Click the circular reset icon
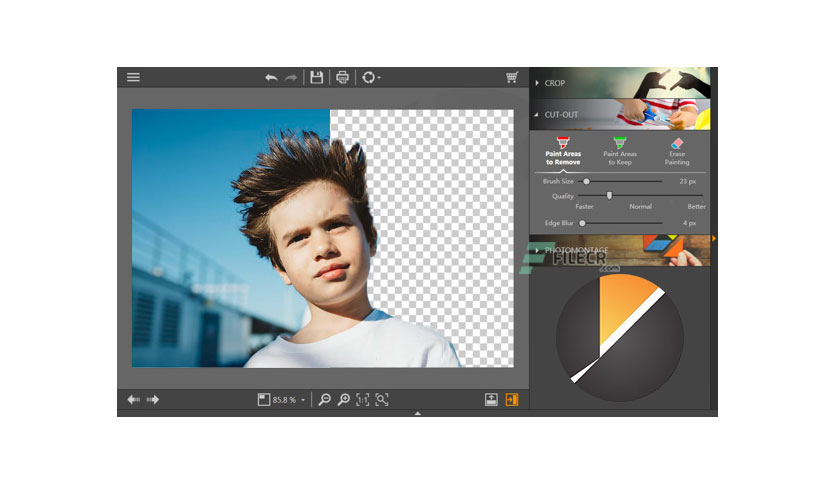The width and height of the screenshot is (836, 484). pyautogui.click(x=368, y=77)
